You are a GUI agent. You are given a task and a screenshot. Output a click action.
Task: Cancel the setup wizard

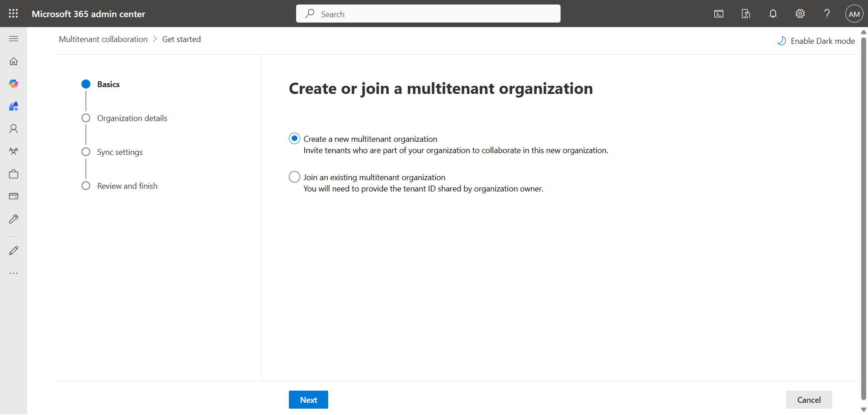(x=809, y=400)
